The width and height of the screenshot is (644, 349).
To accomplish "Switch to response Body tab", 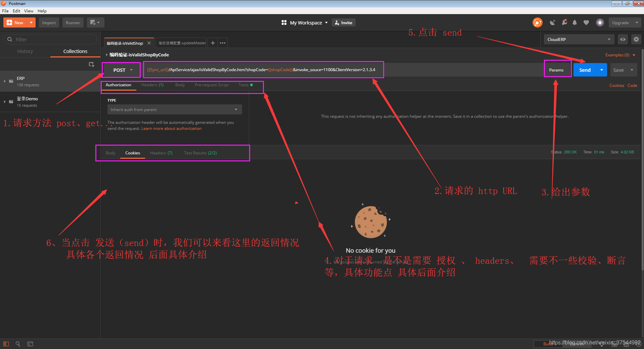I will pos(110,153).
